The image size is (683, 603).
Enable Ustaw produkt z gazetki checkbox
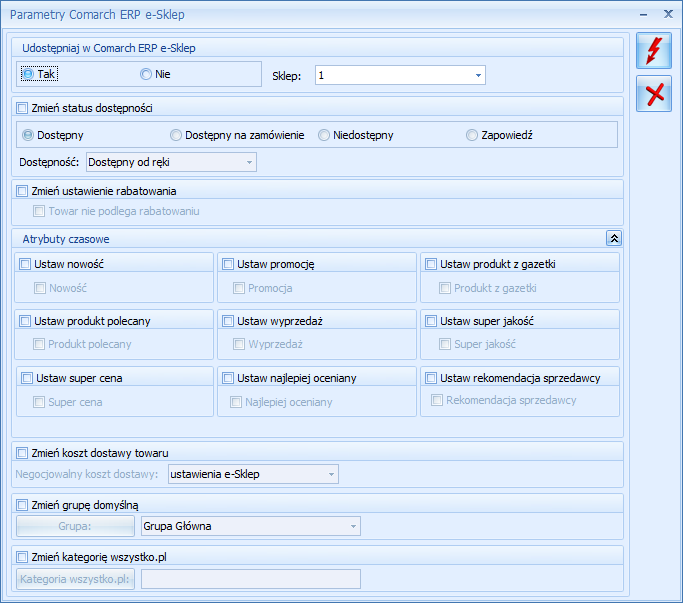pyautogui.click(x=431, y=264)
